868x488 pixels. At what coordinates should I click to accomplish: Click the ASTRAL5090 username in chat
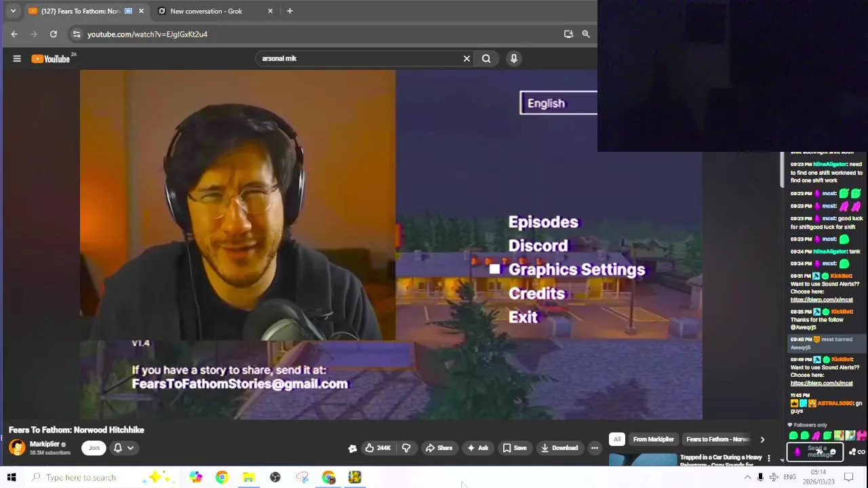835,403
